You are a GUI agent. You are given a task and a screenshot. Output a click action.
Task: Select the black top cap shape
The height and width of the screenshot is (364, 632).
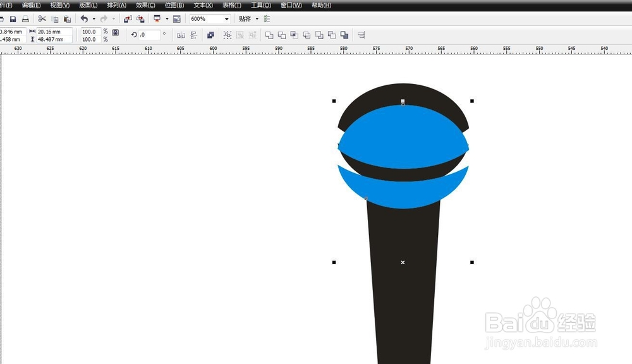(403, 94)
